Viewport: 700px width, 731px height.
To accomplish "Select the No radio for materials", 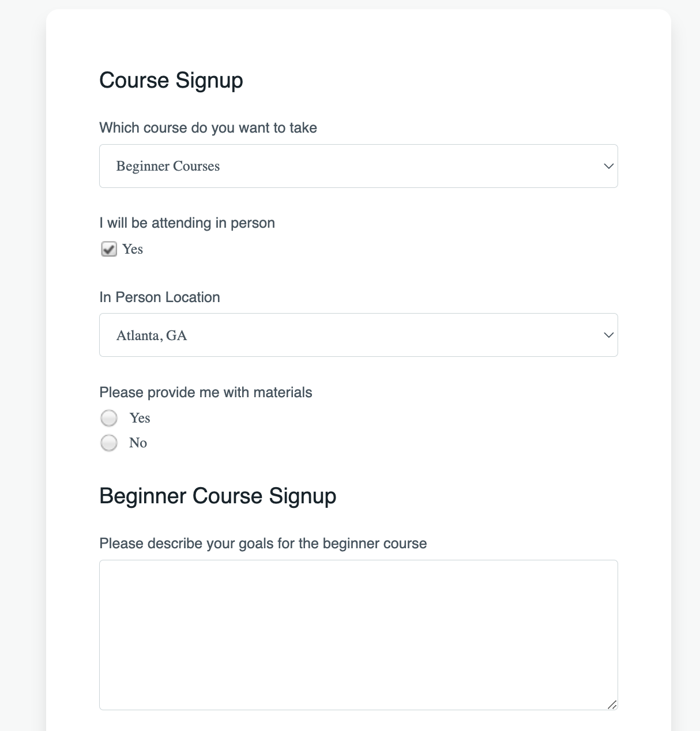I will 109,443.
